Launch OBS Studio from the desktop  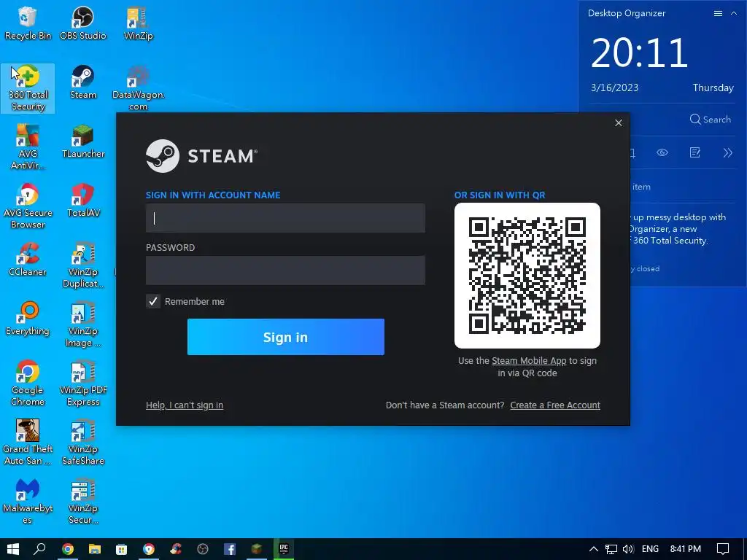coord(83,23)
